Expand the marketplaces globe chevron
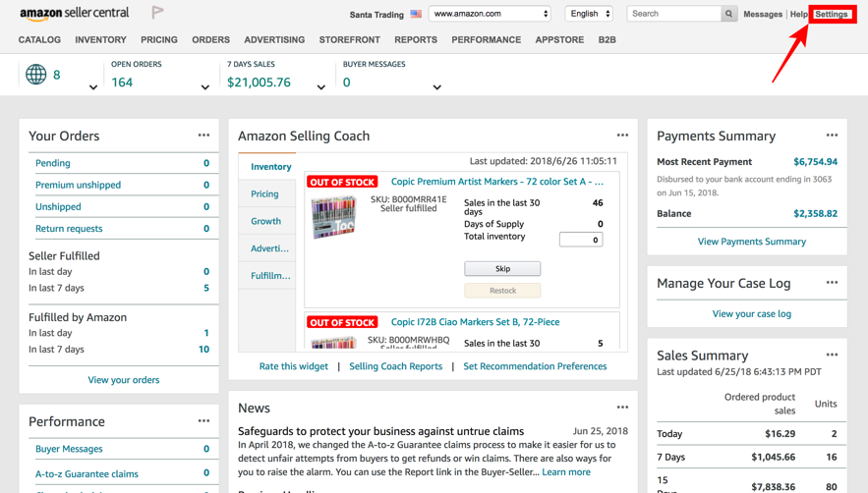 tap(93, 86)
